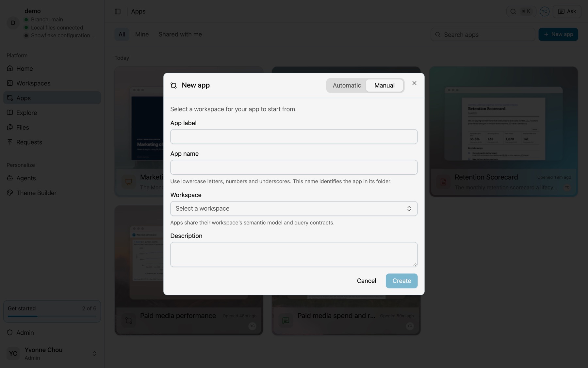Expand the Yvonne Chou account menu
The width and height of the screenshot is (588, 368).
(x=52, y=354)
